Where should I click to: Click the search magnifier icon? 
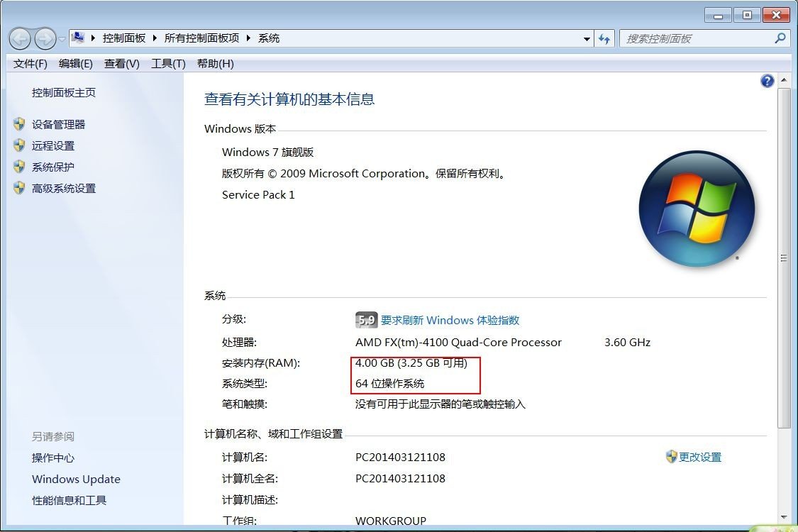pyautogui.click(x=780, y=38)
